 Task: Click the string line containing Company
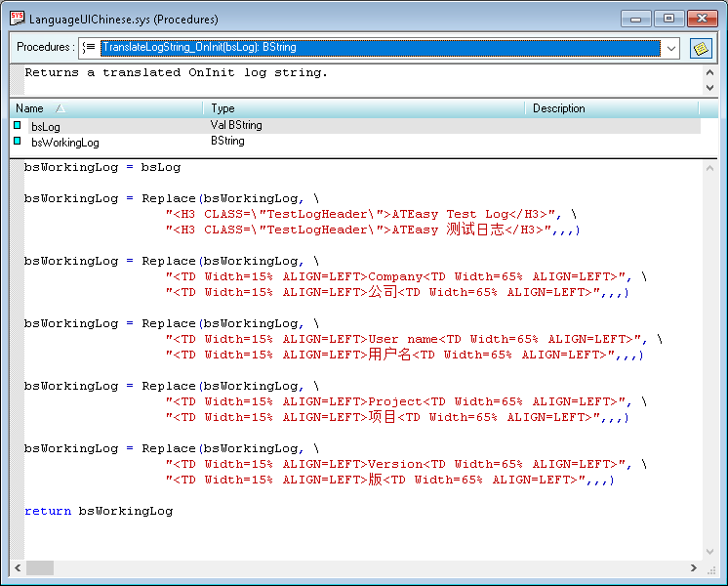pyautogui.click(x=406, y=277)
